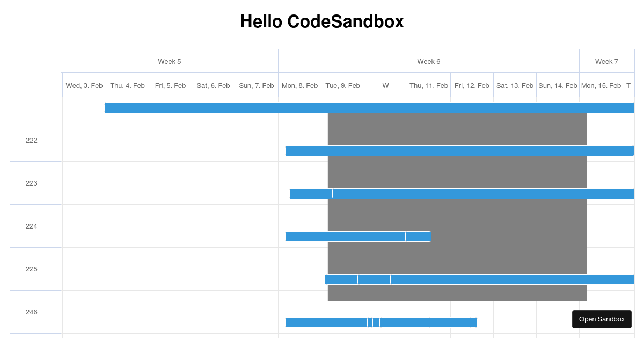Select row label 246 in the sidebar

tap(32, 312)
